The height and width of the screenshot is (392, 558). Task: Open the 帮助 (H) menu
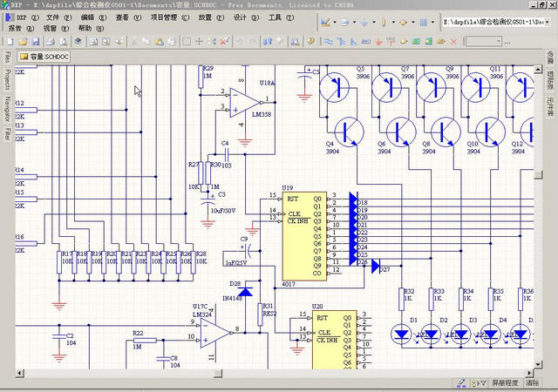91,29
